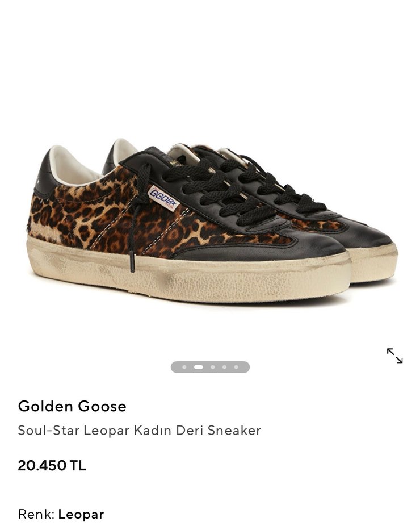Image resolution: width=420 pixels, height=526 pixels.
Task: Select the Soul-Star Leopar Kadın Deri Sneaker title
Action: click(139, 431)
